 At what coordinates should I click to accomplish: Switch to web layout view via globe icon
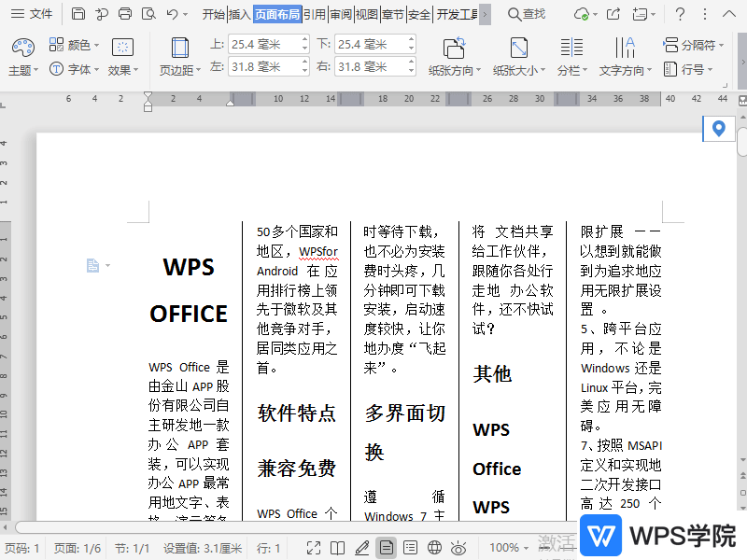[x=433, y=548]
